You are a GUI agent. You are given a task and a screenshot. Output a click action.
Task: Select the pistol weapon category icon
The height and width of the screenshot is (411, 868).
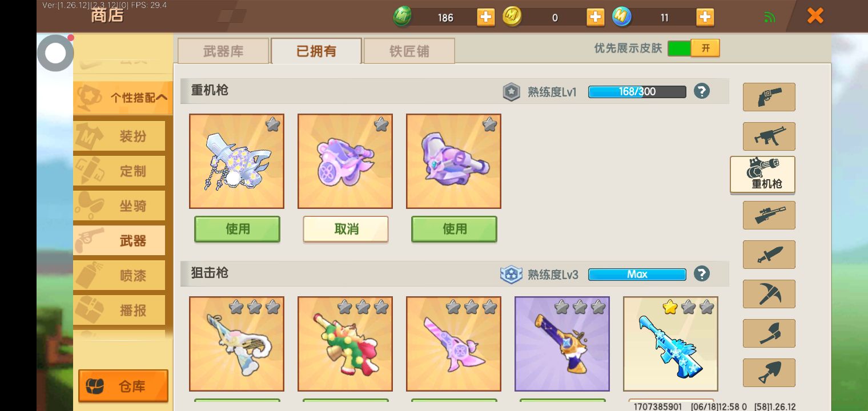pyautogui.click(x=769, y=97)
